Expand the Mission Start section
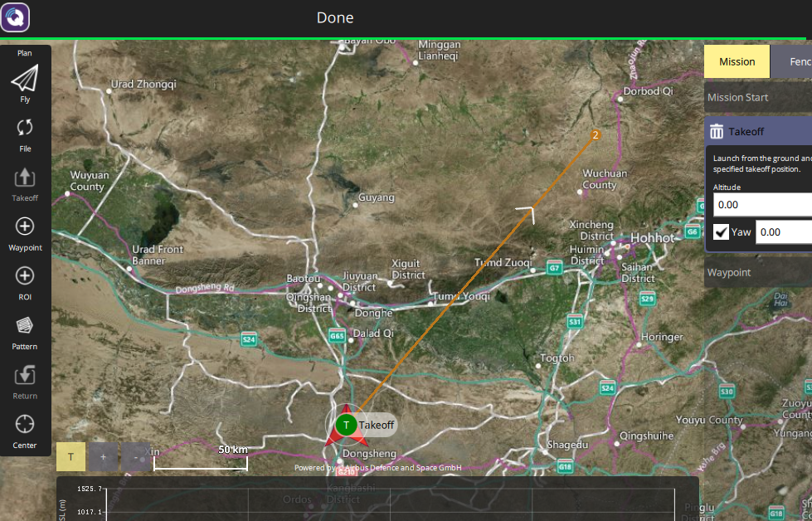The width and height of the screenshot is (812, 521). click(x=757, y=97)
